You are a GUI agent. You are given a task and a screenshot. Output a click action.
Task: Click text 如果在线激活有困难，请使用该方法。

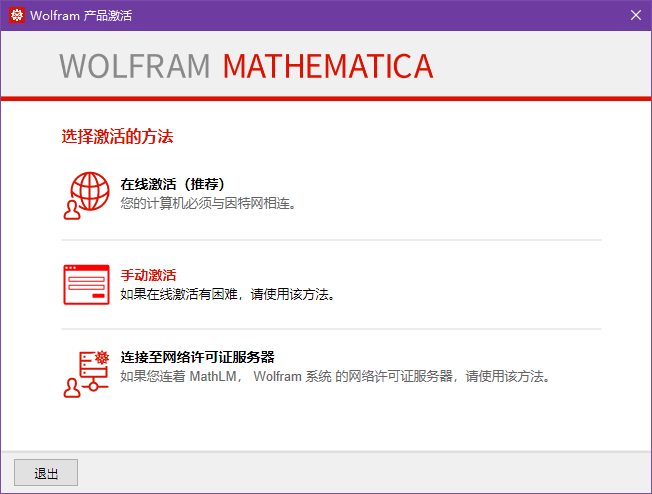point(227,294)
